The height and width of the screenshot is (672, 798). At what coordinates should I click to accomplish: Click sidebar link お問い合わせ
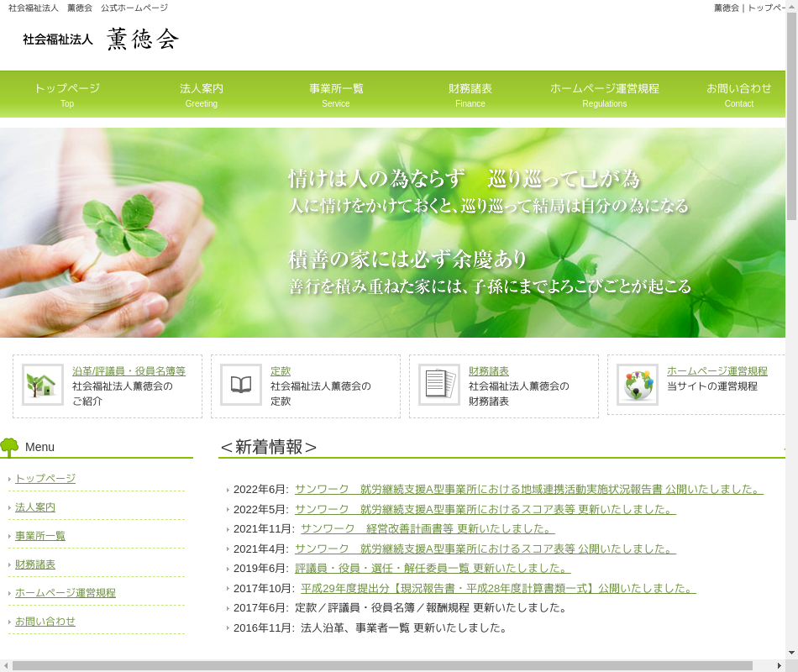[45, 621]
